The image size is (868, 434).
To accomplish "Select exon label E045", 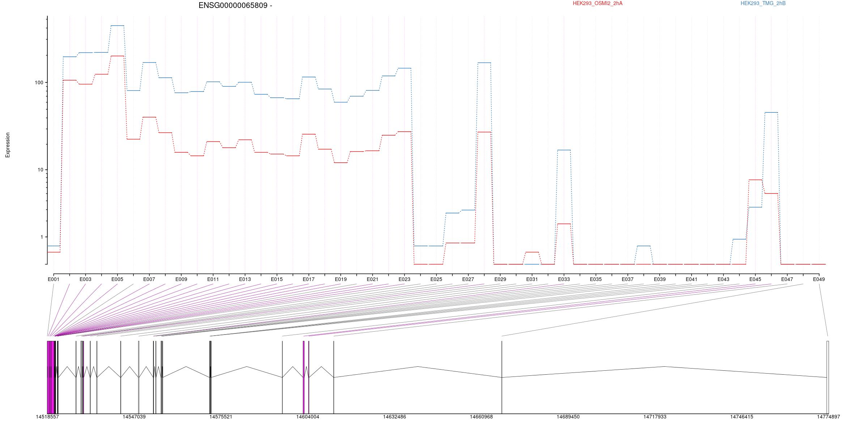I will (755, 279).
